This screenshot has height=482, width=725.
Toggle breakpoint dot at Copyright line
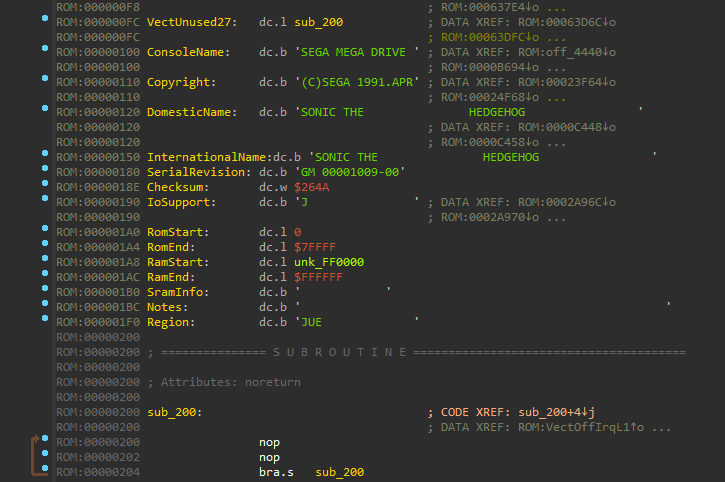coord(45,78)
